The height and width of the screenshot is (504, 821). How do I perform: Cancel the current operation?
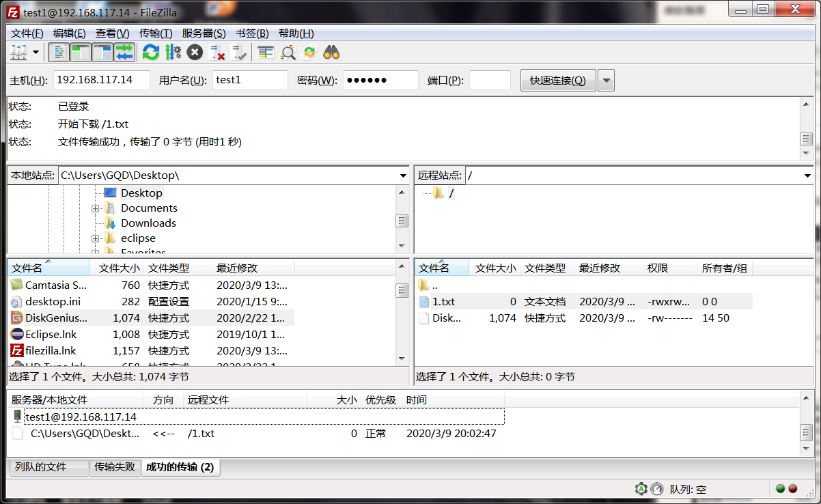pyautogui.click(x=195, y=52)
